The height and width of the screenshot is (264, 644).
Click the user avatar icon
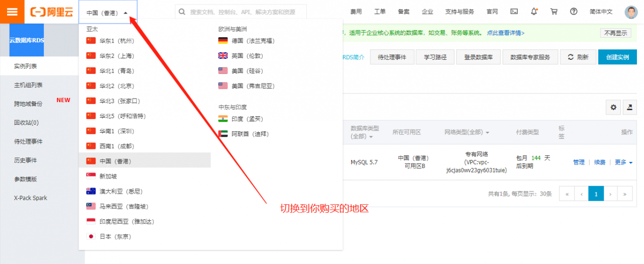coord(631,12)
